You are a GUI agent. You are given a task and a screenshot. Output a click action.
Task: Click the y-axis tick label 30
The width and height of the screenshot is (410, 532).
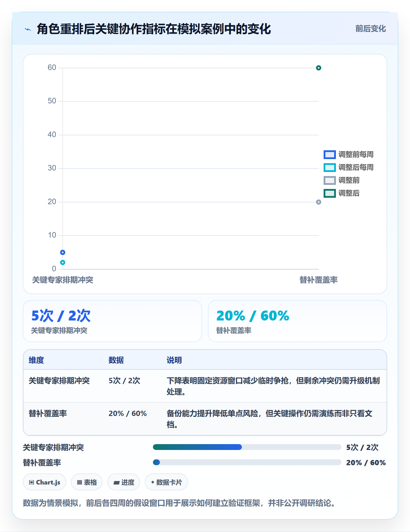coord(52,168)
